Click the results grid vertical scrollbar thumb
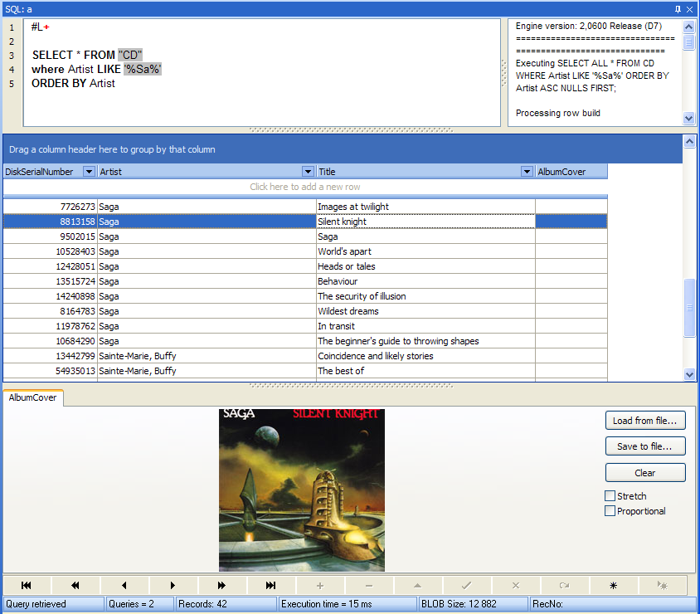Viewport: 700px width, 614px height. [689, 308]
